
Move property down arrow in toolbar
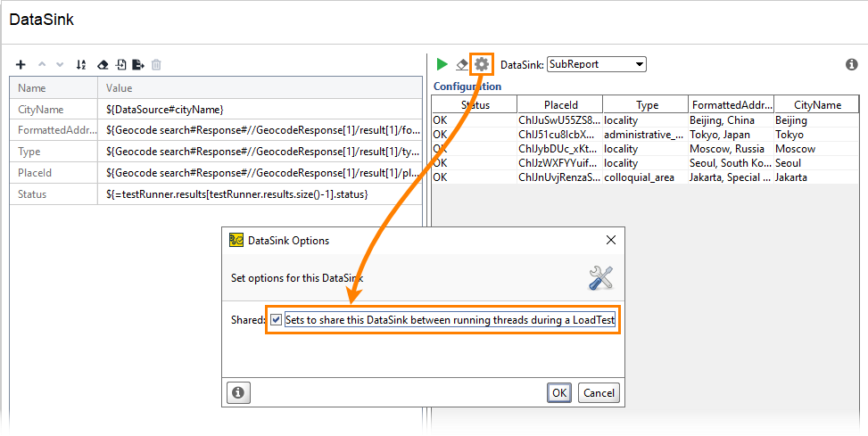coord(60,65)
